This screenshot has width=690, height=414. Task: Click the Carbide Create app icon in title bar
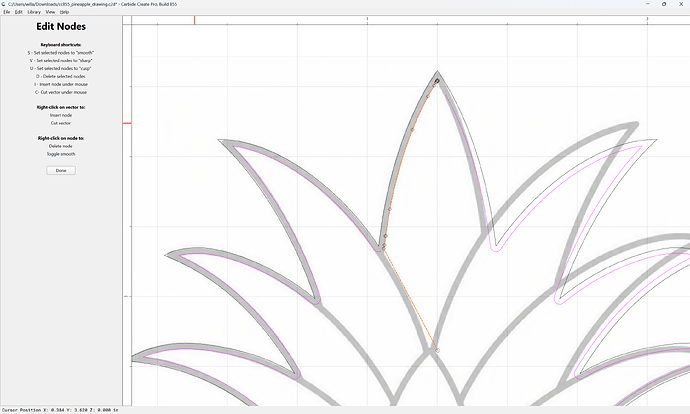[x=4, y=4]
